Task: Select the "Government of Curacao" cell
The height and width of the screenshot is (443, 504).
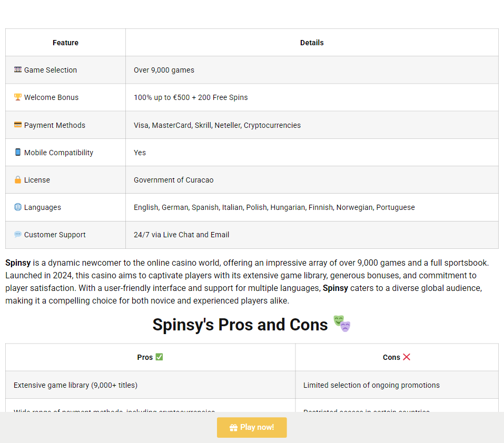Action: (x=312, y=180)
